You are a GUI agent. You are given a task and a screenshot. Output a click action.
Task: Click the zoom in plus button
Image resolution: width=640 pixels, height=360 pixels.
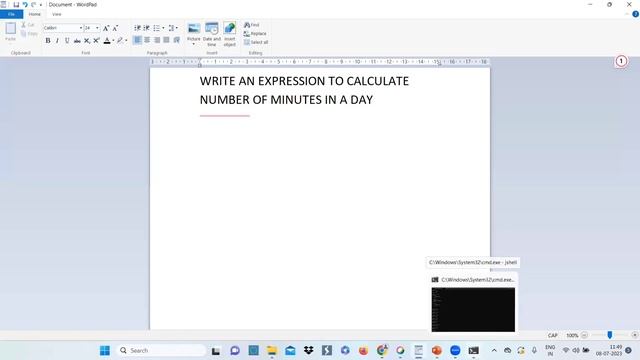pos(635,335)
